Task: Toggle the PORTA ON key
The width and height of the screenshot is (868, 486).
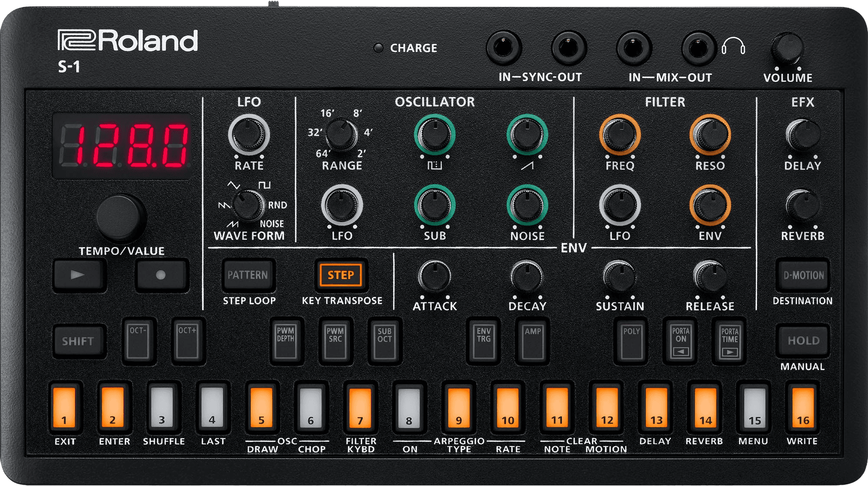Action: click(681, 341)
